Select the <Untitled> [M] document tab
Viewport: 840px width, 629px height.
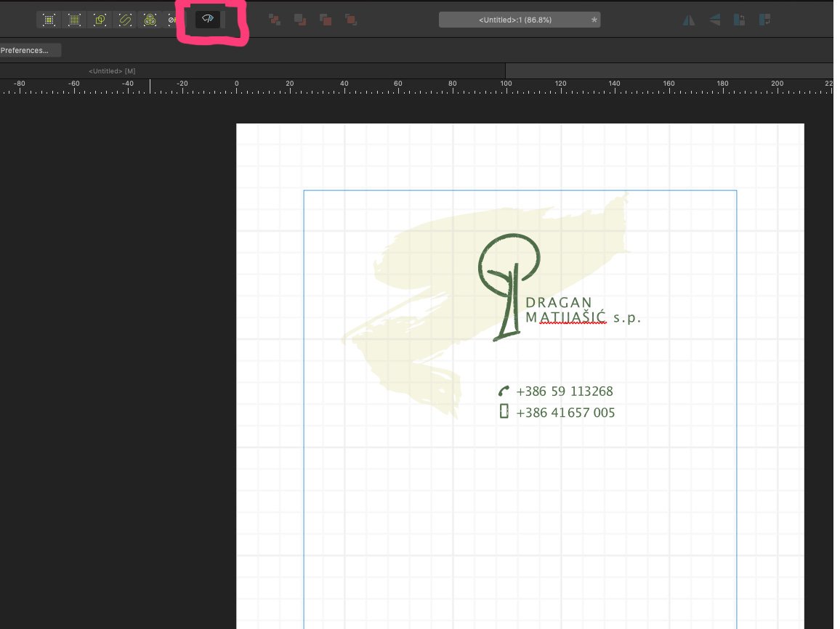[112, 70]
